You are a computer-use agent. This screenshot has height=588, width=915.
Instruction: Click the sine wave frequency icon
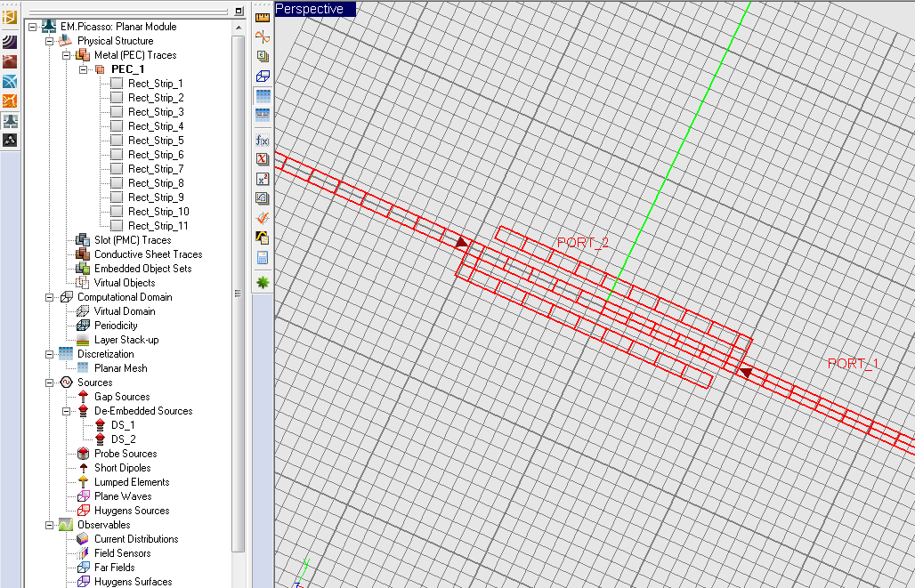[263, 36]
